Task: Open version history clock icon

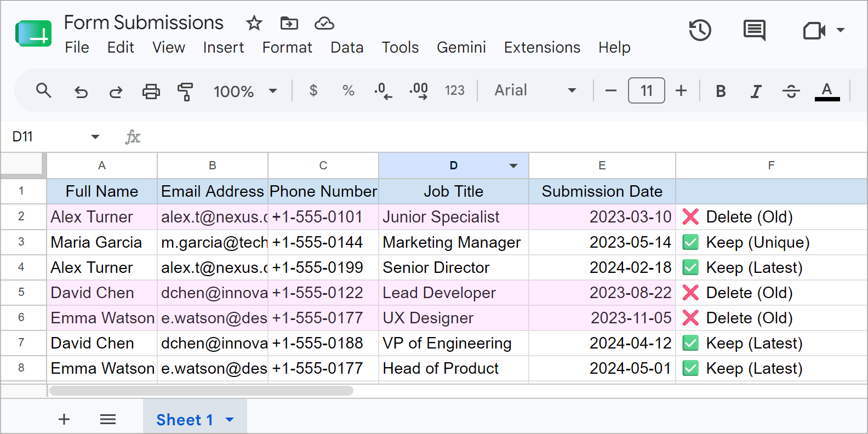Action: coord(700,30)
